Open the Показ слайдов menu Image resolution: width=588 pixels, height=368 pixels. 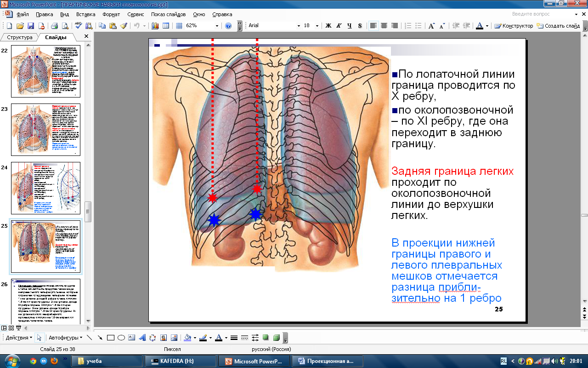pyautogui.click(x=168, y=14)
